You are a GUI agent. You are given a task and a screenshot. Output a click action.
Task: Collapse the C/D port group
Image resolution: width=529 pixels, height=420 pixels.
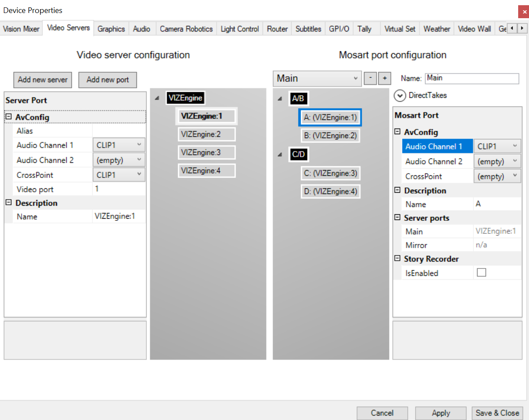pos(280,154)
